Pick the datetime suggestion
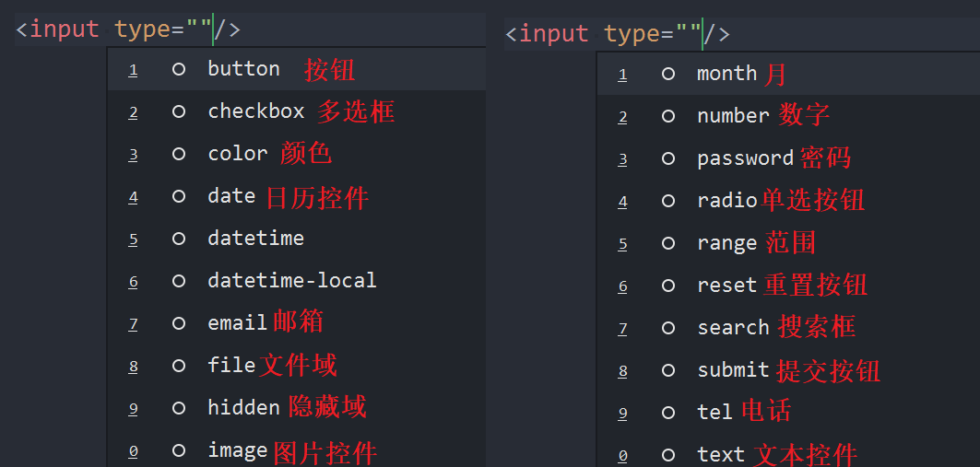 pos(297,239)
